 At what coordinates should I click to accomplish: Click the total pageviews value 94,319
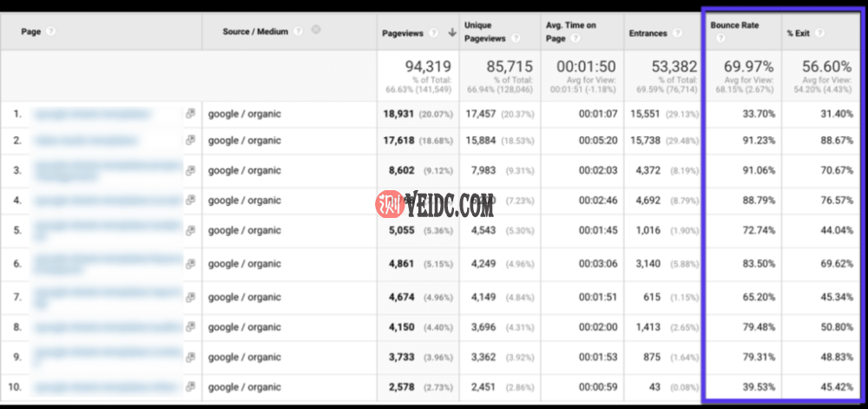429,66
